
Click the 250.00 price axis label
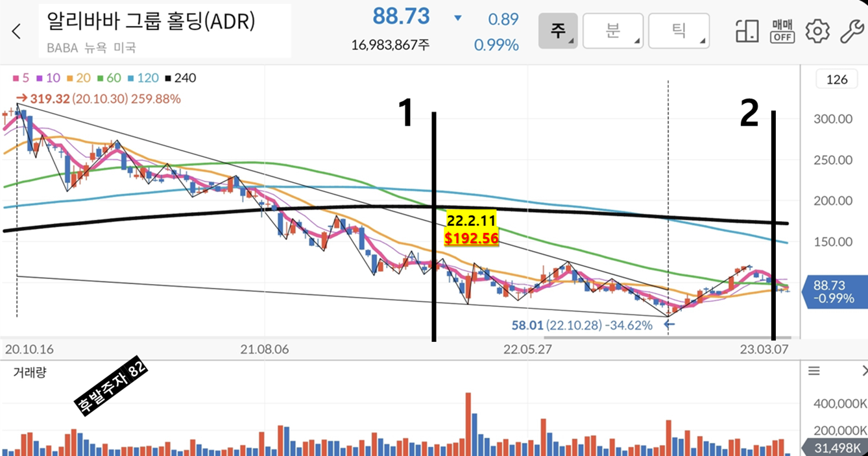click(833, 160)
